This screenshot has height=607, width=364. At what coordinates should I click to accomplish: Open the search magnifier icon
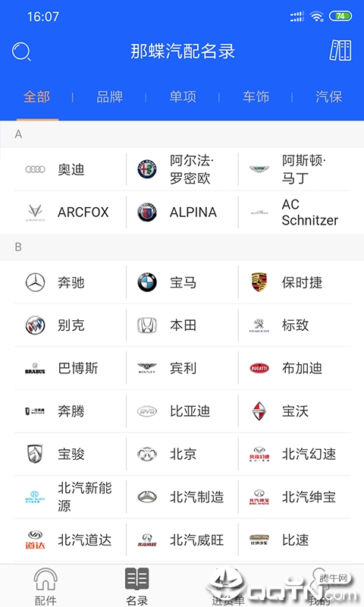21,52
